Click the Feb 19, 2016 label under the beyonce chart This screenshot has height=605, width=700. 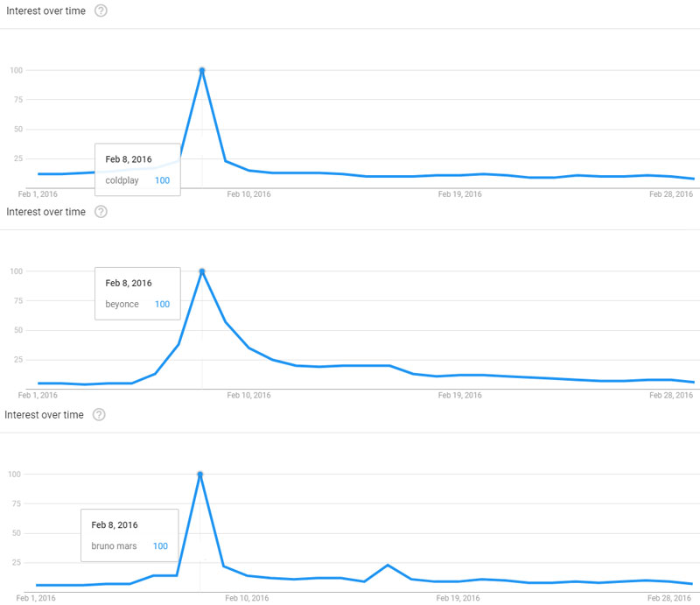click(x=460, y=395)
